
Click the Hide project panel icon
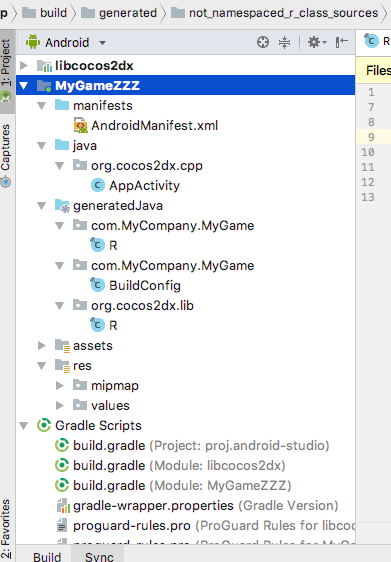click(x=342, y=42)
